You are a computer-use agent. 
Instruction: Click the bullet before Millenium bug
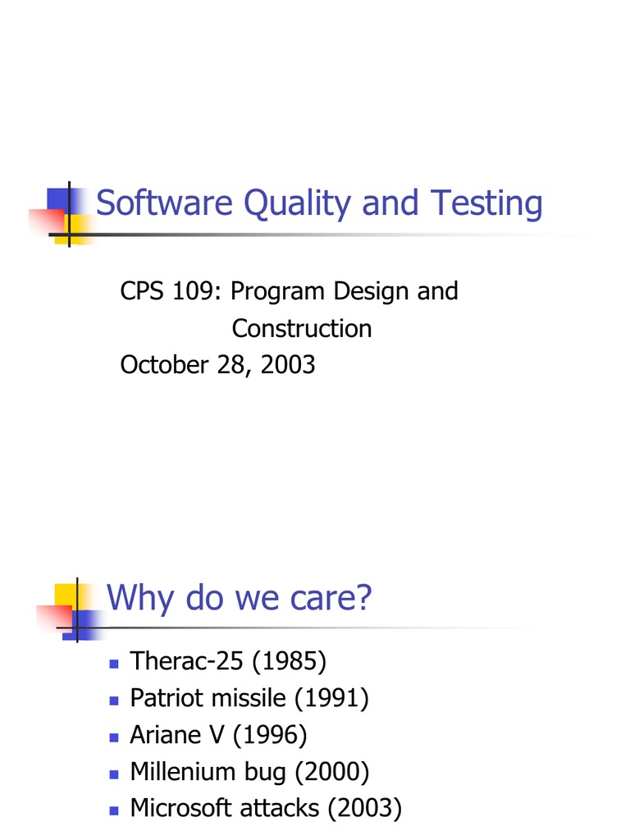click(x=114, y=774)
